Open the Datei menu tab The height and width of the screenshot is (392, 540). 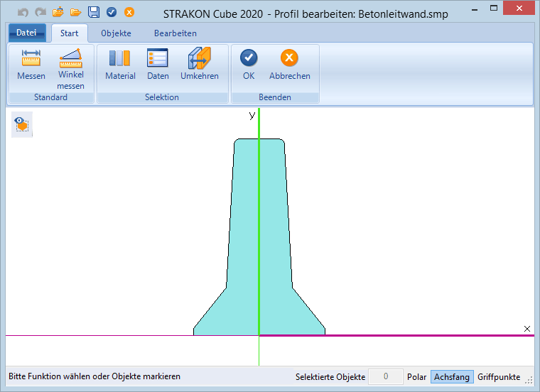pyautogui.click(x=27, y=33)
